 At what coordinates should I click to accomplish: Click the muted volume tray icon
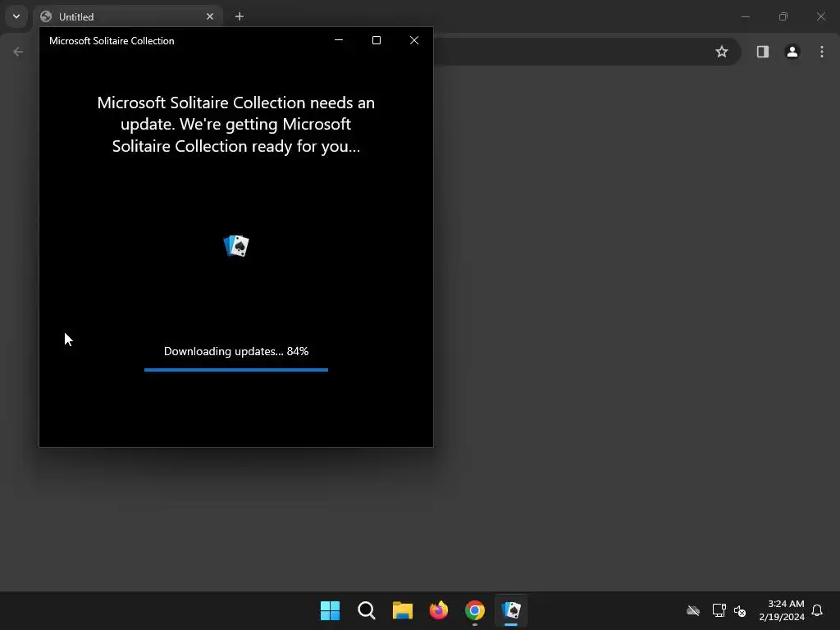[x=741, y=610]
